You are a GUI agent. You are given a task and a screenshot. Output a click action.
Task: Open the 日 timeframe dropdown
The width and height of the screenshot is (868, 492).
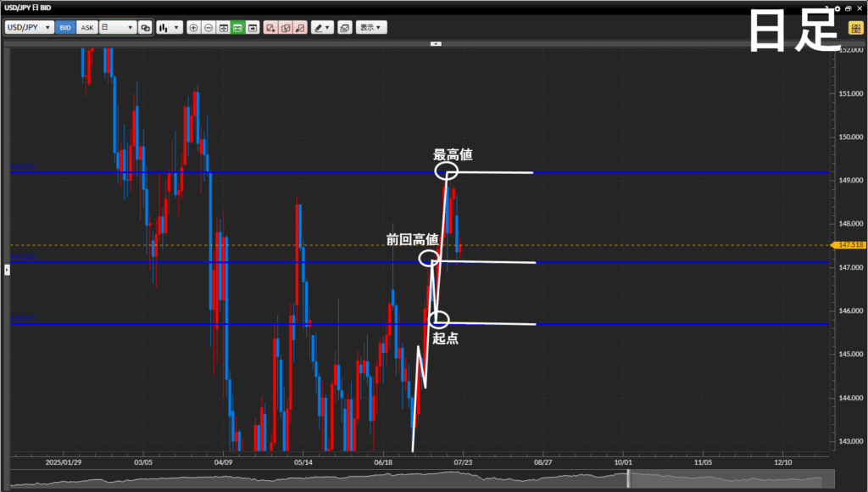click(x=118, y=27)
